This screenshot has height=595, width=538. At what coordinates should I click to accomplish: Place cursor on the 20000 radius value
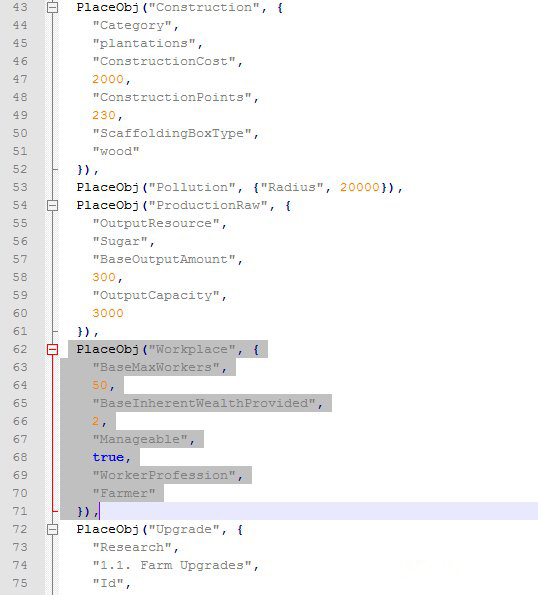pos(360,187)
